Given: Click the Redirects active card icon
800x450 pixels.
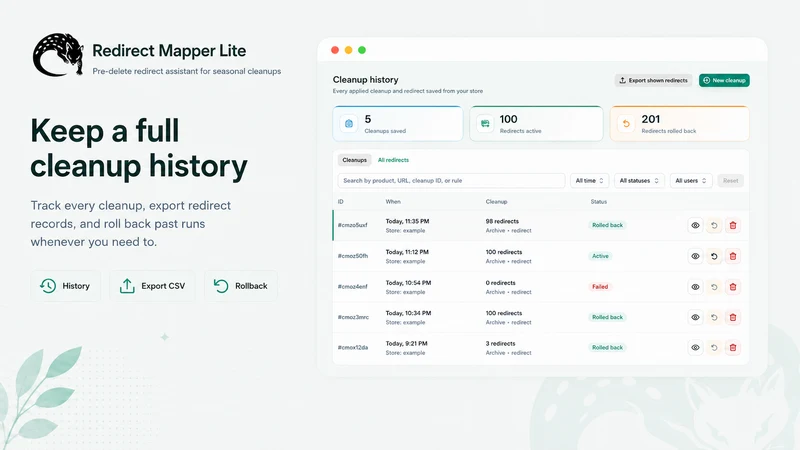Looking at the screenshot, I should pyautogui.click(x=485, y=123).
